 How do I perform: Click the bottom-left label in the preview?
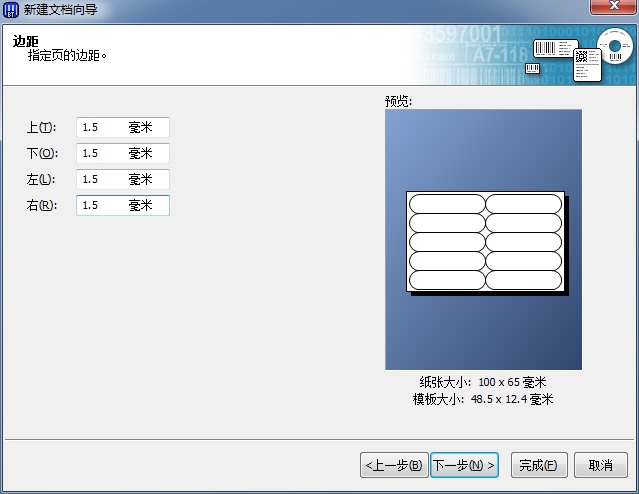(x=447, y=280)
